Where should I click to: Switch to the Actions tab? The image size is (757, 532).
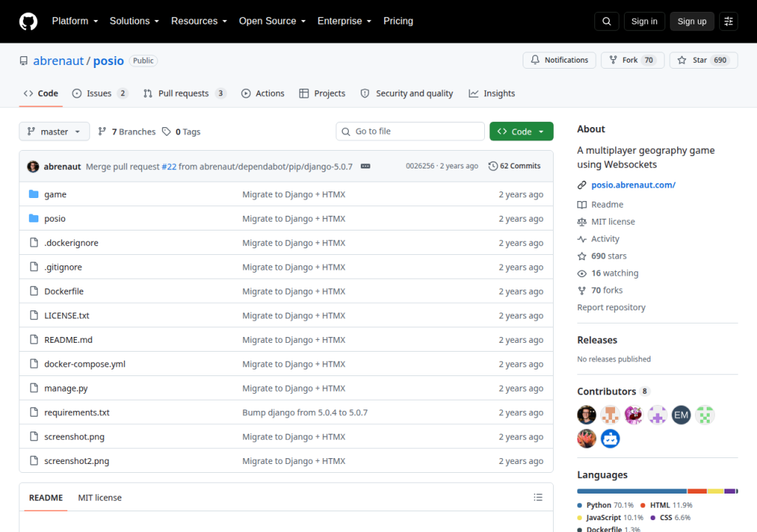pos(263,93)
